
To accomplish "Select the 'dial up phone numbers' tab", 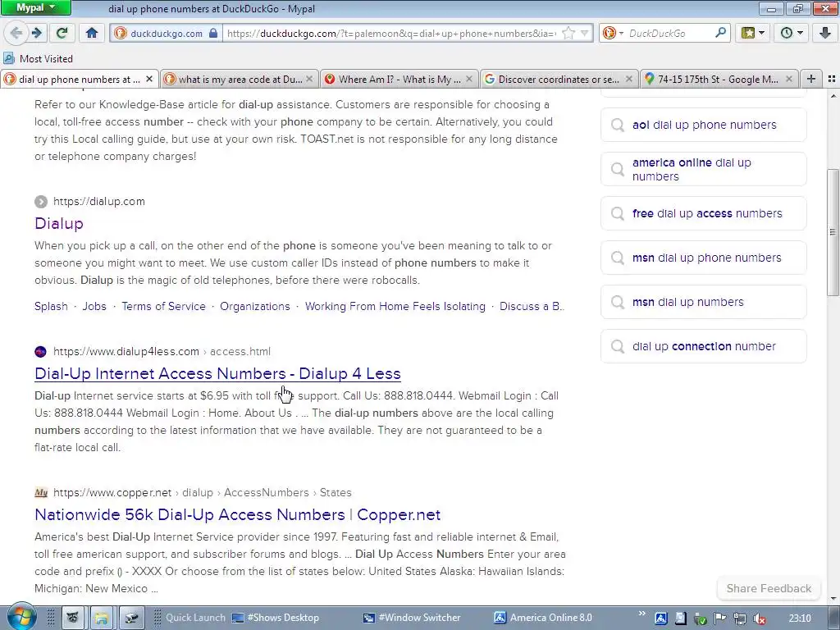I will click(x=80, y=80).
